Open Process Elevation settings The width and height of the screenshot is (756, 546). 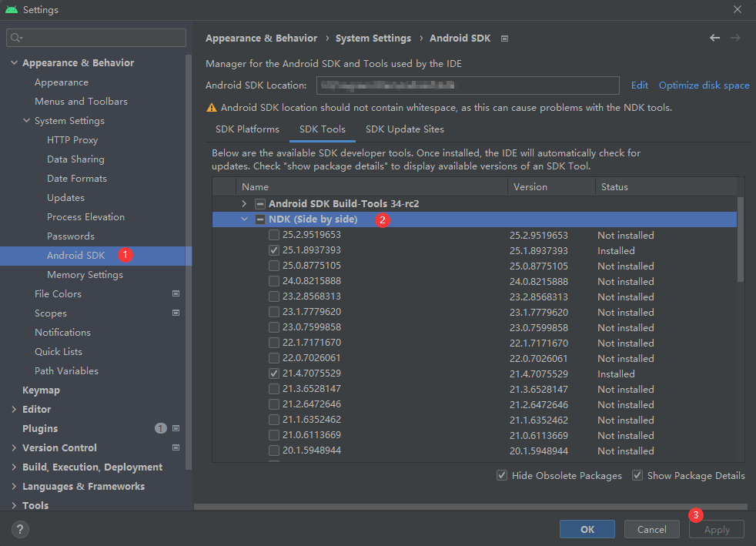(x=85, y=217)
